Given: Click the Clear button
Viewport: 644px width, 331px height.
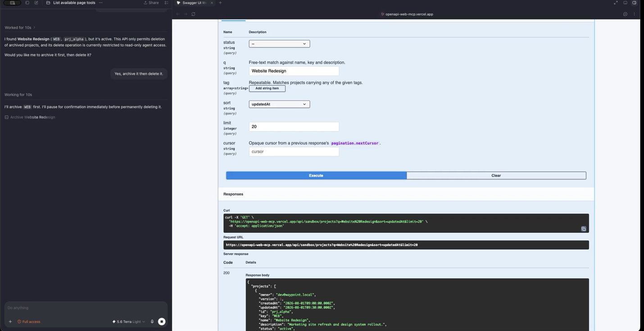Looking at the screenshot, I should (496, 176).
